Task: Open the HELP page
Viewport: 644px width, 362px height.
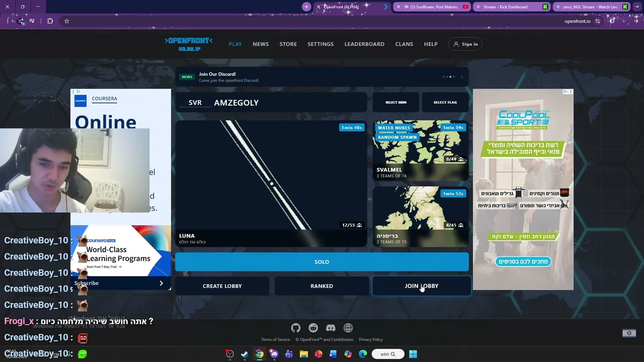Action: [x=431, y=44]
